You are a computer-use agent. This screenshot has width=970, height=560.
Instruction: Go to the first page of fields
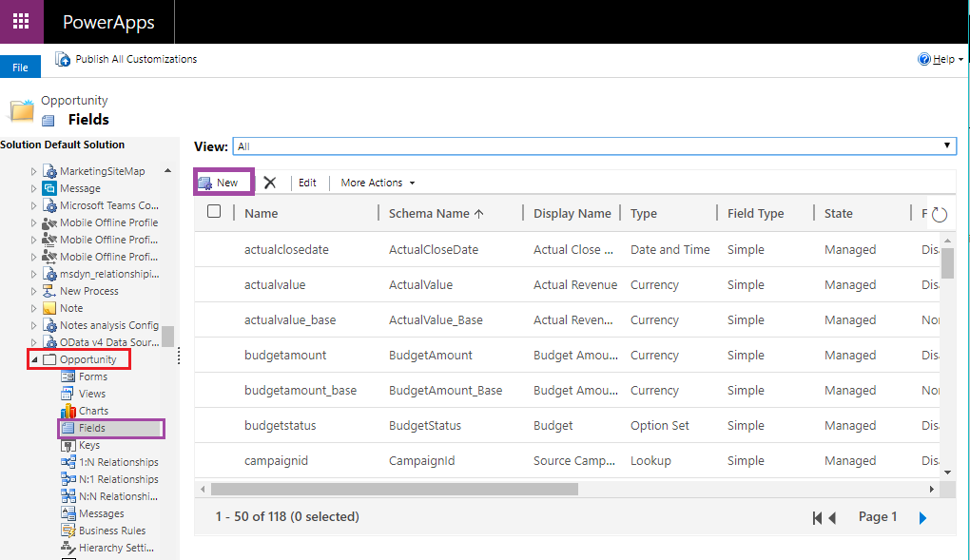click(817, 518)
